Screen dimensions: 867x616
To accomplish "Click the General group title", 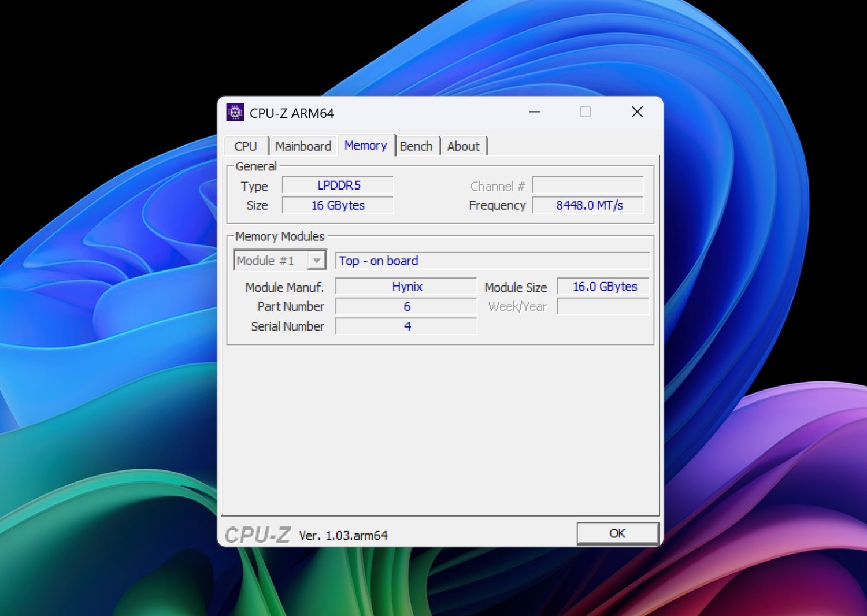I will pos(256,166).
